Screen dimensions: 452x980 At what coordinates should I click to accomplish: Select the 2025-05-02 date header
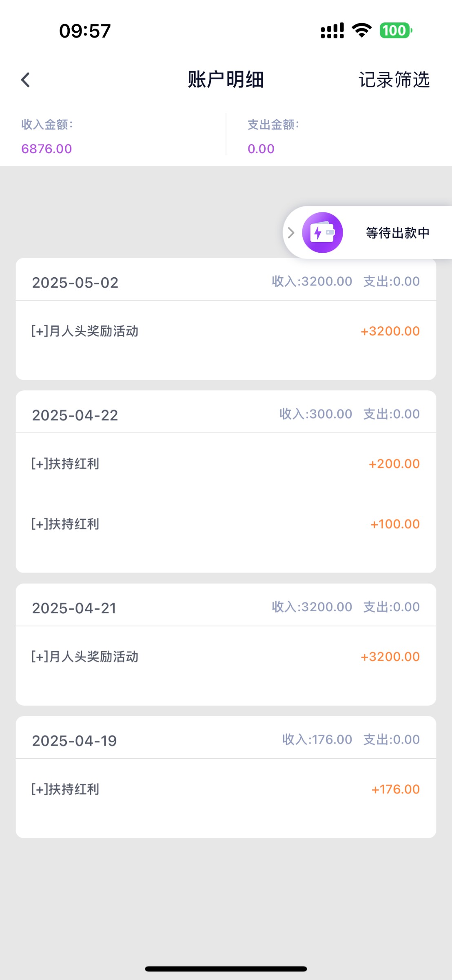[x=75, y=283]
